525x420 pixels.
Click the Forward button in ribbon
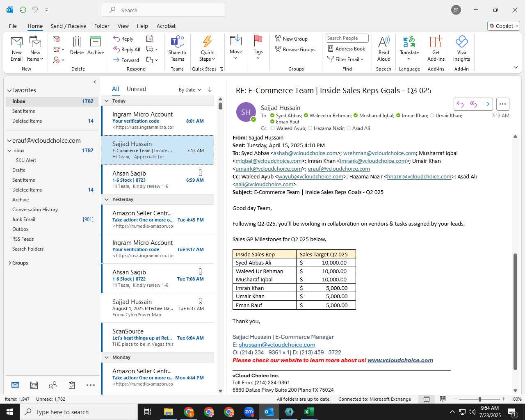pyautogui.click(x=126, y=60)
